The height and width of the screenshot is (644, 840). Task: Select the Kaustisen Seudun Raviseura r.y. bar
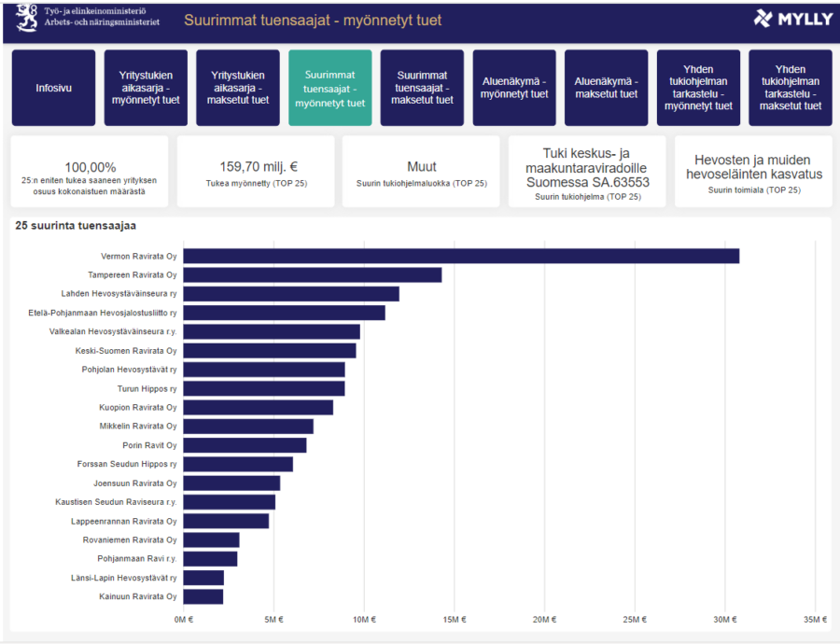click(230, 502)
